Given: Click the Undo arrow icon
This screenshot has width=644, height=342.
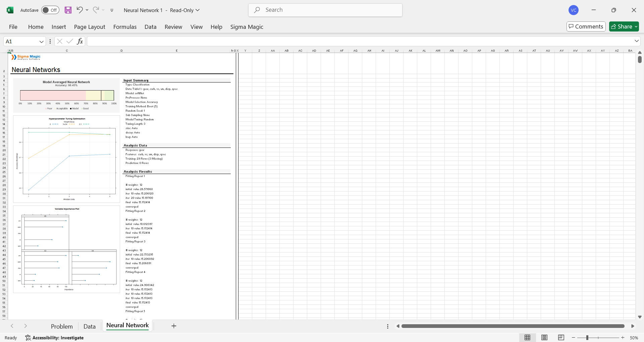Looking at the screenshot, I should click(x=79, y=10).
